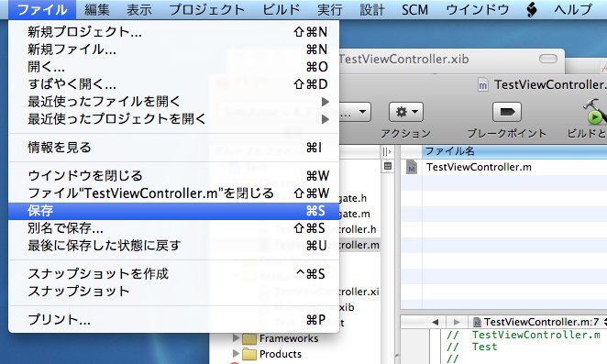Screen dimensions: 607x364
Task: Click the Products folder icon
Action: [x=249, y=354]
